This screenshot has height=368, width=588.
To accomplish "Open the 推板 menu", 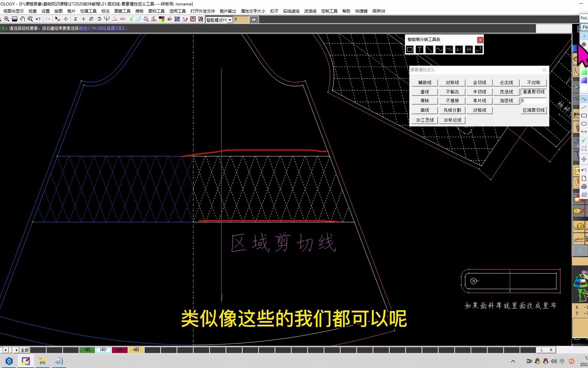I will coord(140,11).
